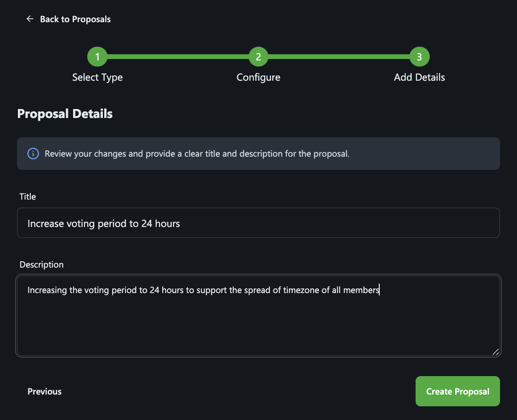This screenshot has width=517, height=420.
Task: Click progress line between steps 2 and 3
Action: coord(339,57)
